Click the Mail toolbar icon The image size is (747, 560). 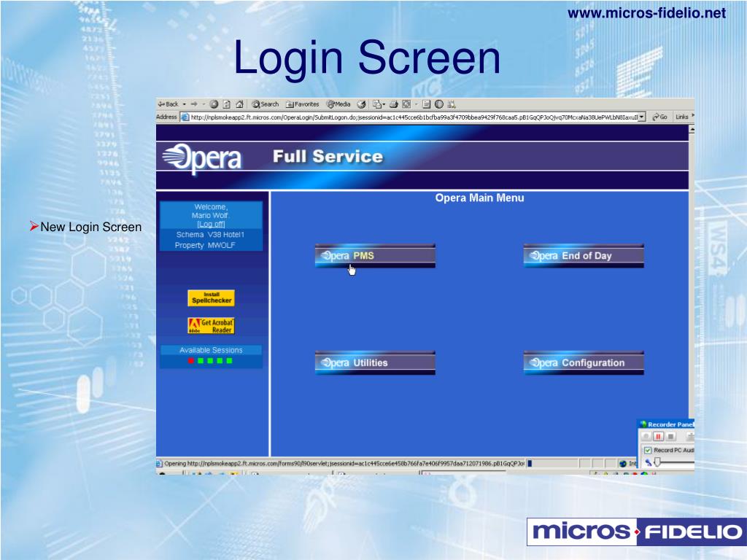[377, 104]
